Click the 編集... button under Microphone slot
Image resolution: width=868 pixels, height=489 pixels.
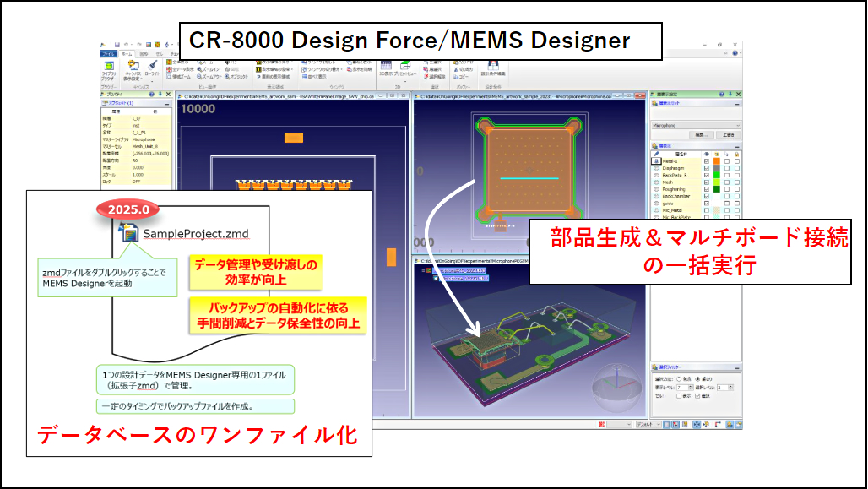click(701, 135)
